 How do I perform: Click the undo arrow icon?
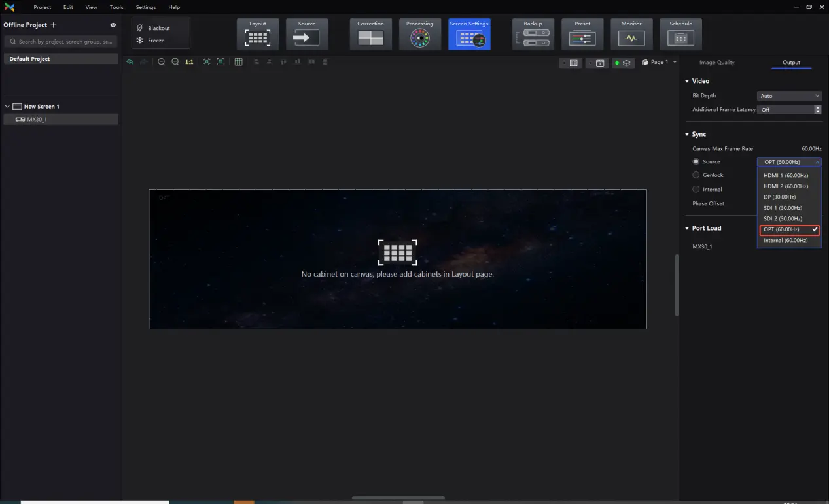(x=130, y=62)
